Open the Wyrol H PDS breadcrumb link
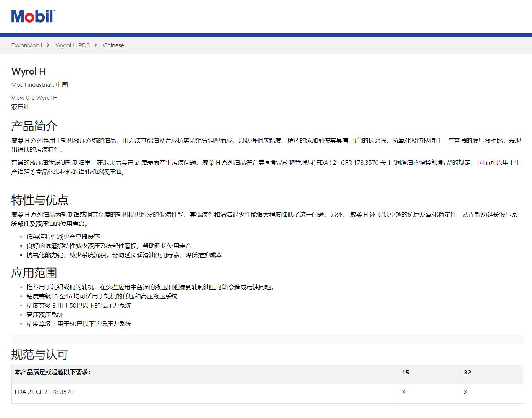Screen dimensions: 532x418 click(x=73, y=45)
